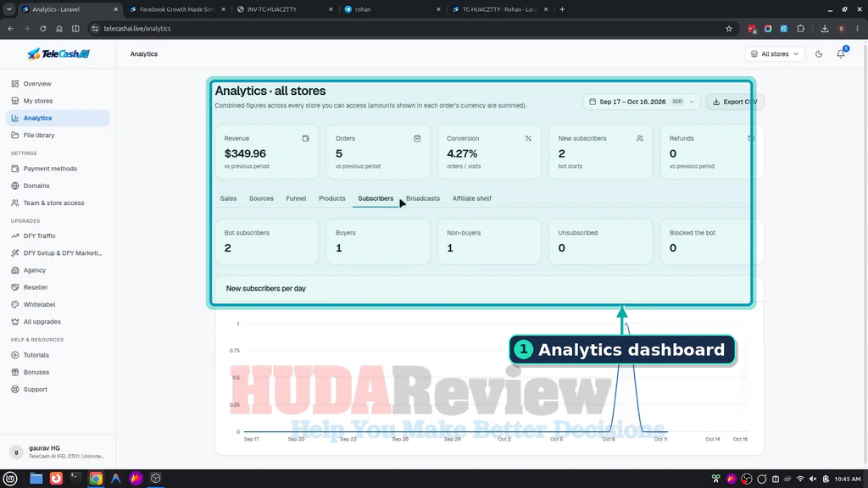This screenshot has height=488, width=868.
Task: Switch to the Facebook Growth browser tab
Action: [x=177, y=9]
